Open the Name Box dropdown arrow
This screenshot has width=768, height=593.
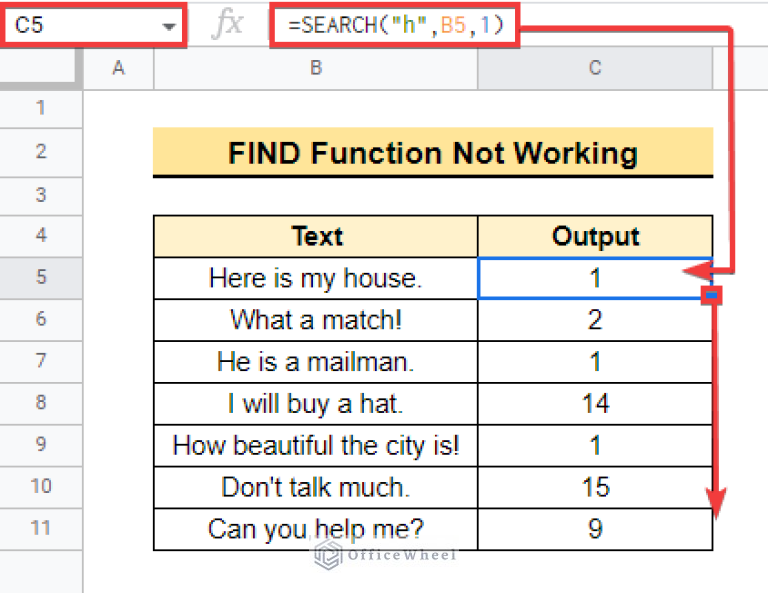[168, 26]
